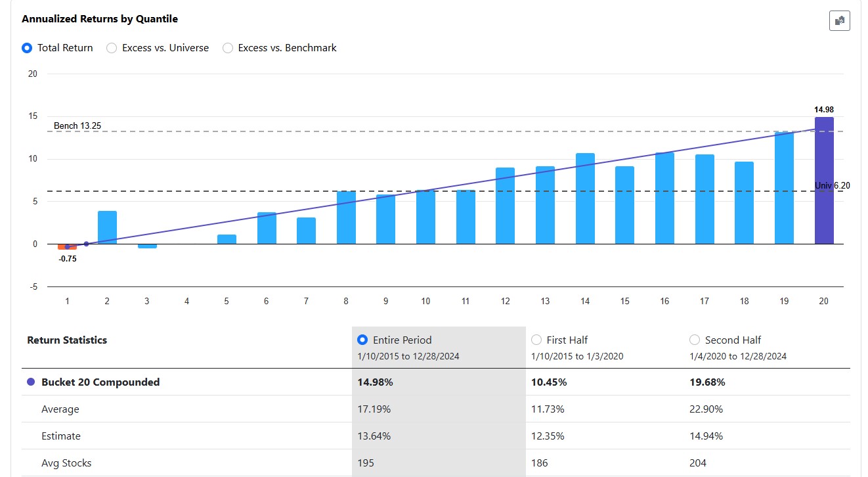Click the orange quantile 1 bar
This screenshot has height=477, width=868.
click(67, 247)
